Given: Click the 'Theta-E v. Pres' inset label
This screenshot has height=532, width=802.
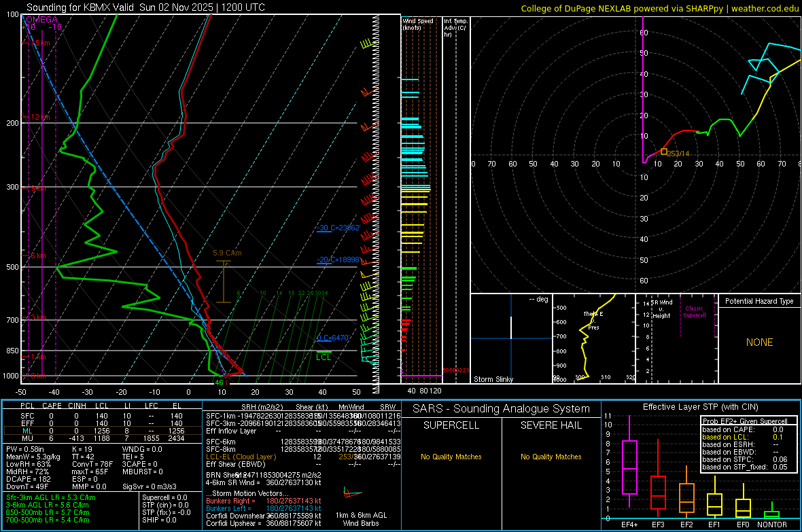Looking at the screenshot, I should pos(593,320).
